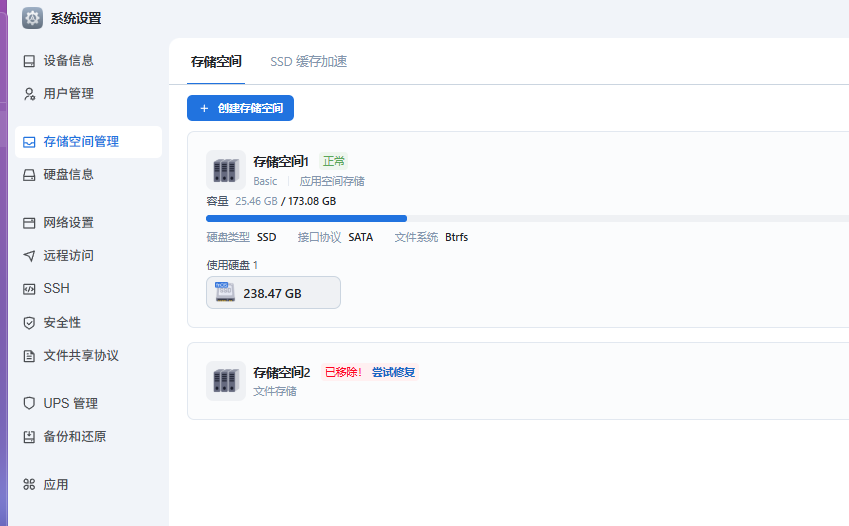
Task: Click the 173.08 GB total capacity
Action: 312,202
